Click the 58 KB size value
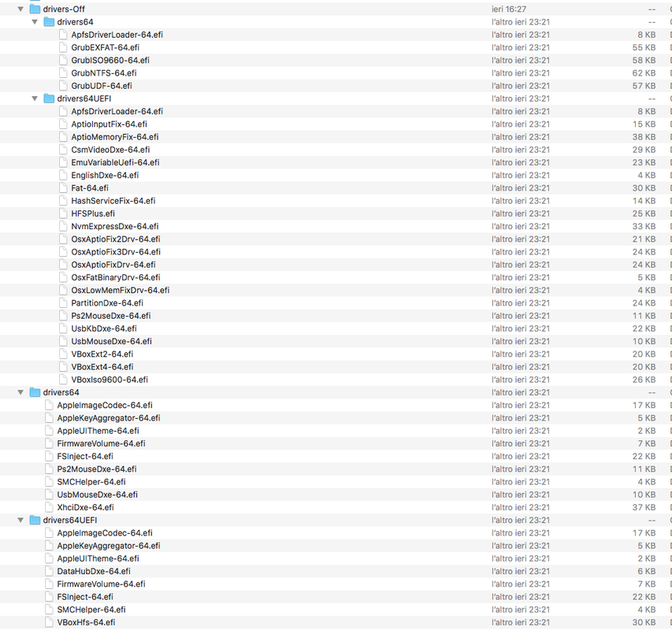This screenshot has height=630, width=672. click(x=644, y=61)
